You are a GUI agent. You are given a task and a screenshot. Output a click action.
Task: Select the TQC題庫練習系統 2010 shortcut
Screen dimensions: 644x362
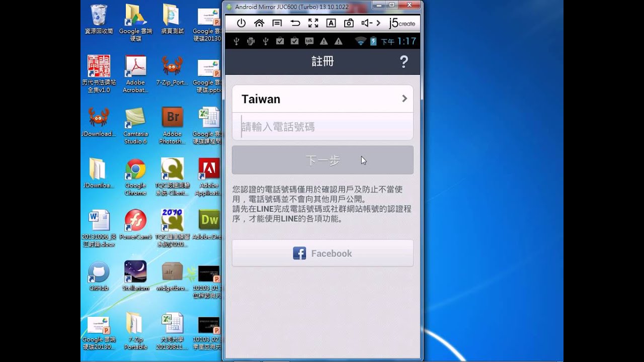click(x=172, y=228)
